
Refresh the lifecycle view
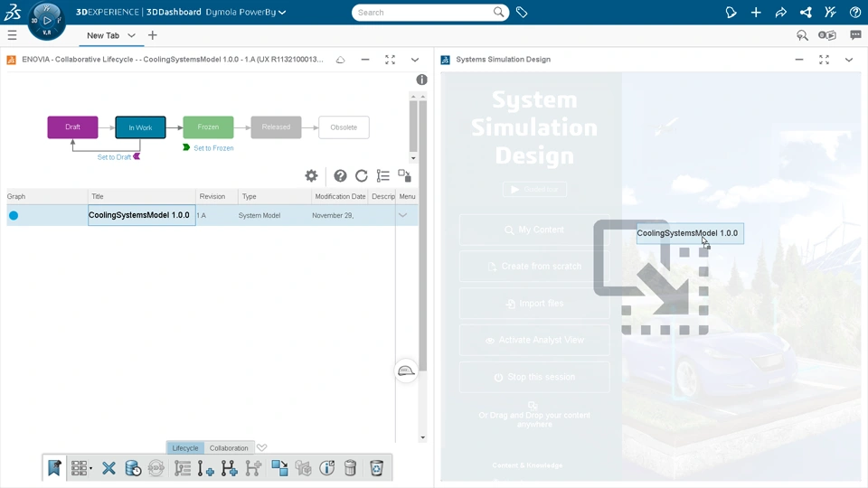click(x=361, y=176)
